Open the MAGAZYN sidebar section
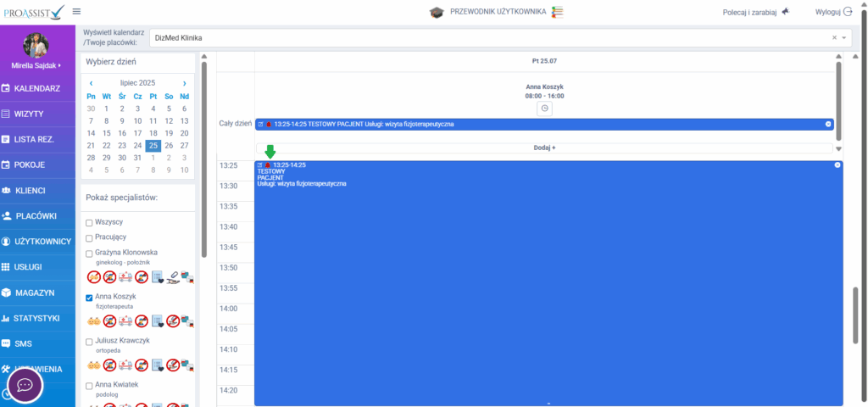Viewport: 868px width, 407px height. coord(34,293)
